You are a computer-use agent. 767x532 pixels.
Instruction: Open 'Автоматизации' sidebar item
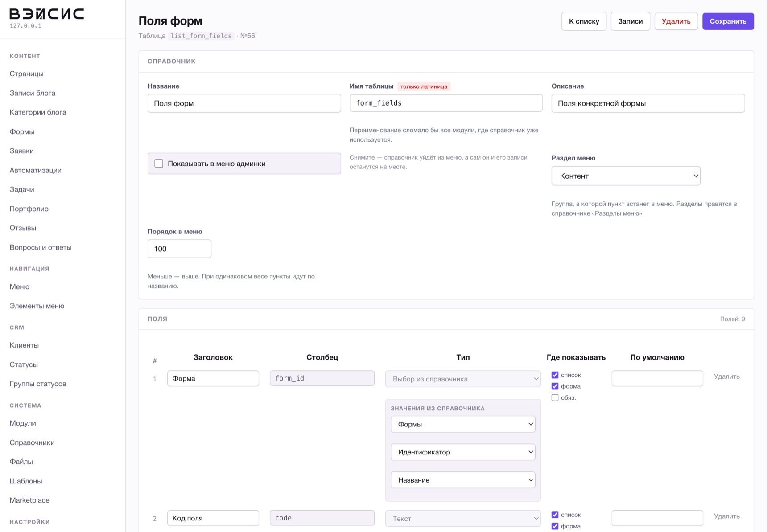(x=36, y=170)
